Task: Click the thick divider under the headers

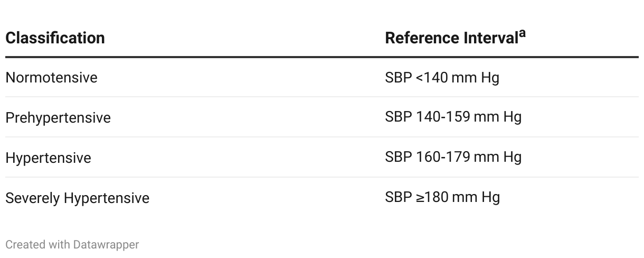Action: tap(322, 57)
